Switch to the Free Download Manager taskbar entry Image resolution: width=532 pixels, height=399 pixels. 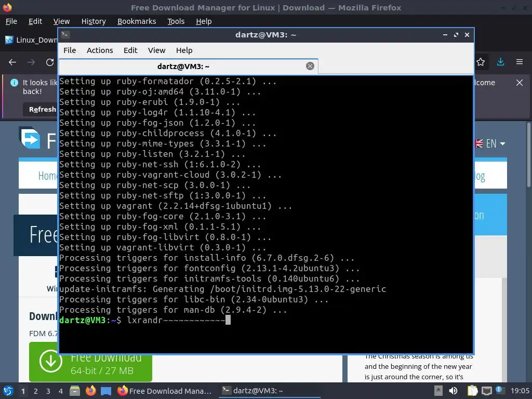[165, 391]
